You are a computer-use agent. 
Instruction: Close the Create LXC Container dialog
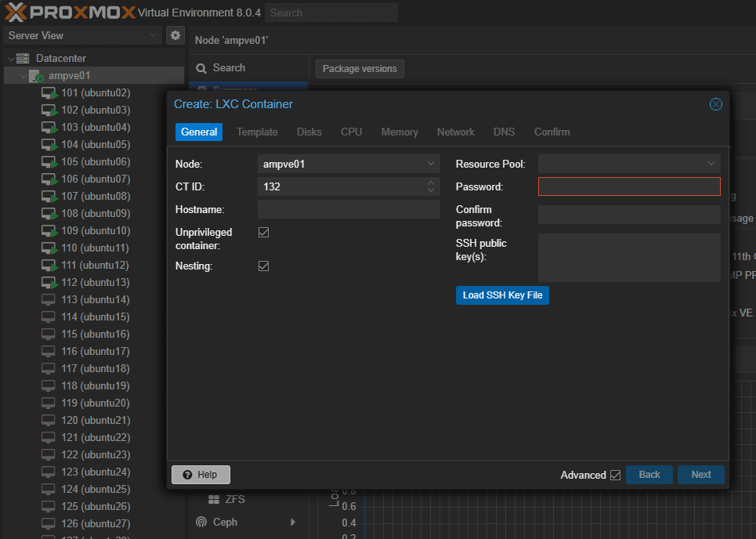[715, 104]
